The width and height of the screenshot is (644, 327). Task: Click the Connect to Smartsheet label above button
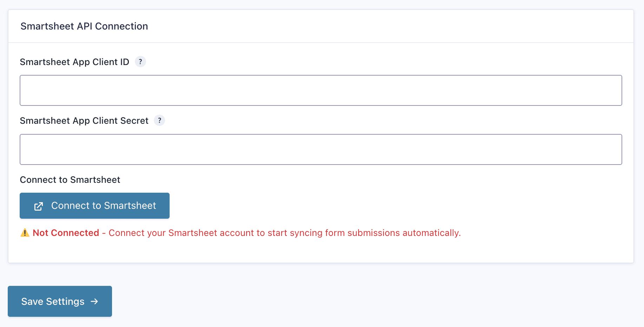(x=70, y=180)
